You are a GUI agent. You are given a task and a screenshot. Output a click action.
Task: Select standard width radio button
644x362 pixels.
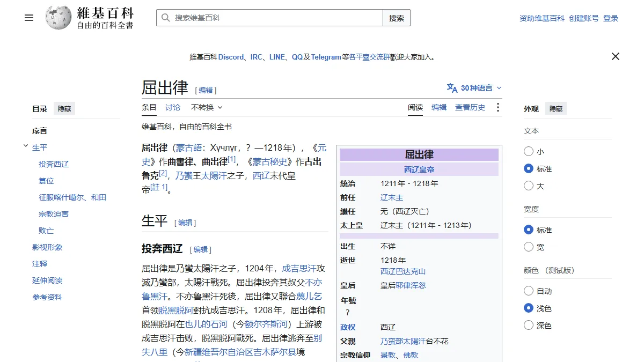pyautogui.click(x=529, y=230)
